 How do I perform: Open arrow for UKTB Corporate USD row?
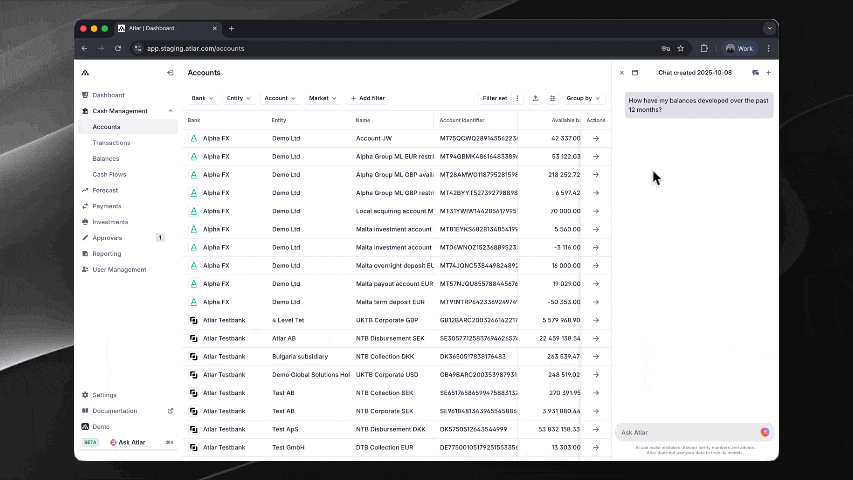click(596, 374)
